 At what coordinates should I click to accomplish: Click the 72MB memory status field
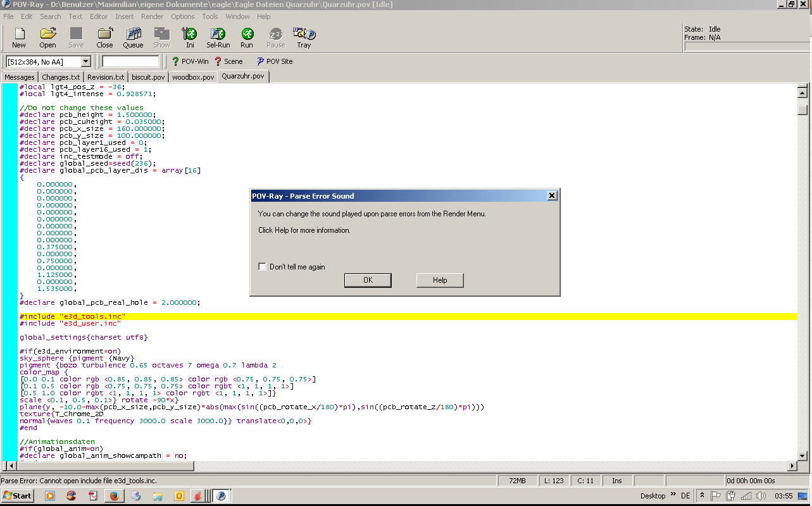(x=517, y=481)
